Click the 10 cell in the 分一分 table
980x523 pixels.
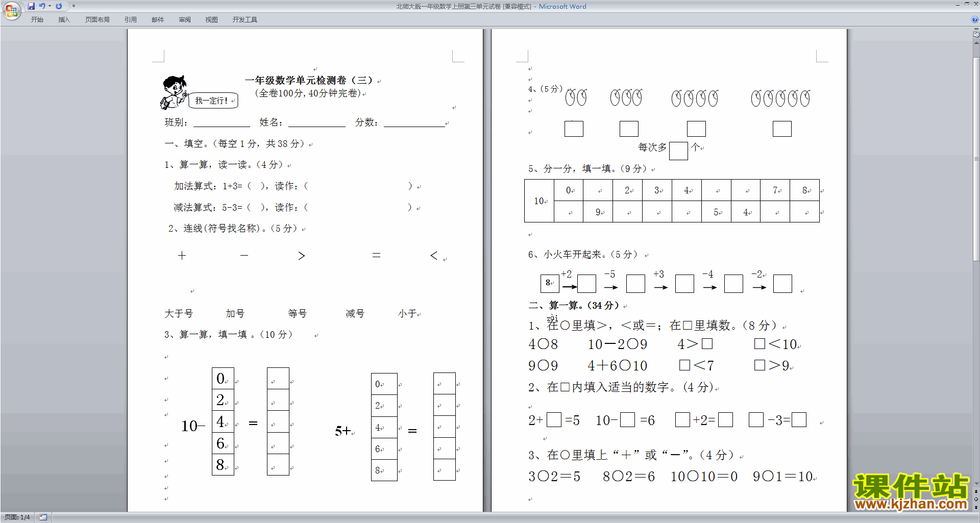click(x=540, y=201)
